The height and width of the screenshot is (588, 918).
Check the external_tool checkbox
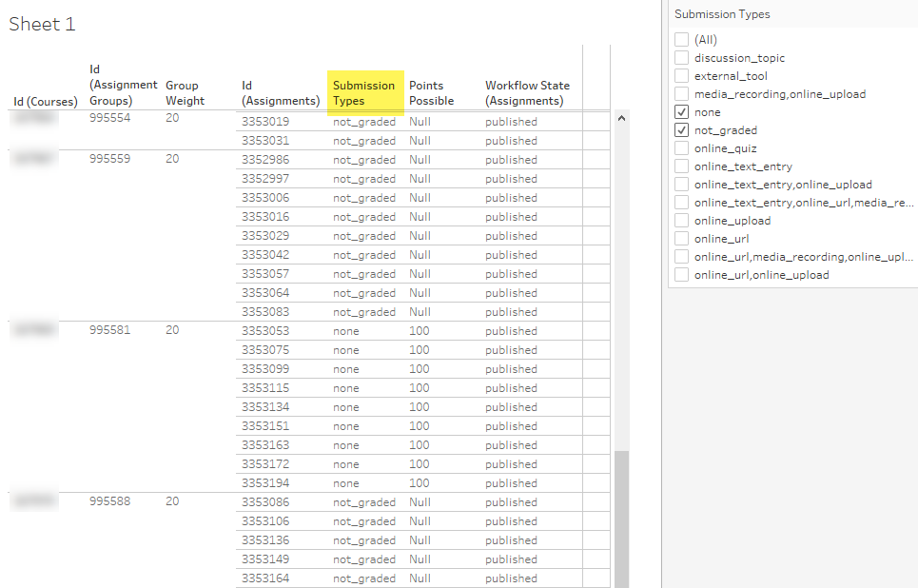pos(681,75)
